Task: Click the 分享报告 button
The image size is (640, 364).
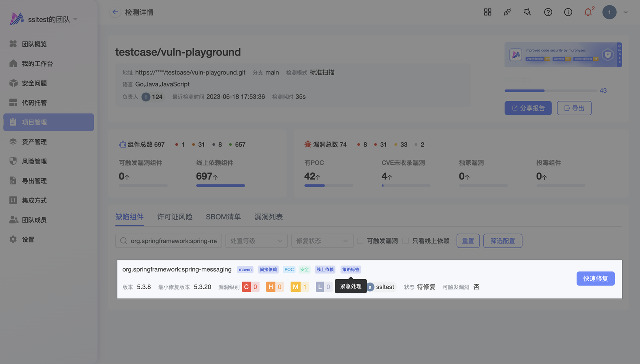Action: [528, 108]
